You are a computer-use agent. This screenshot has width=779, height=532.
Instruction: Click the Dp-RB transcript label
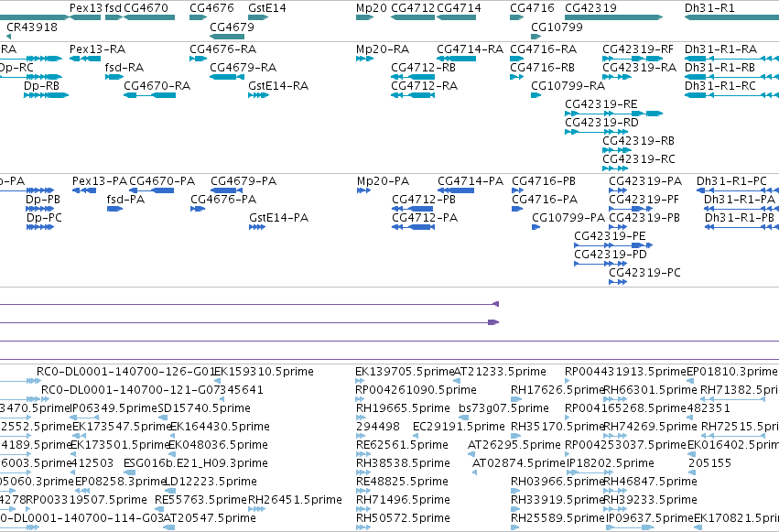pyautogui.click(x=42, y=86)
